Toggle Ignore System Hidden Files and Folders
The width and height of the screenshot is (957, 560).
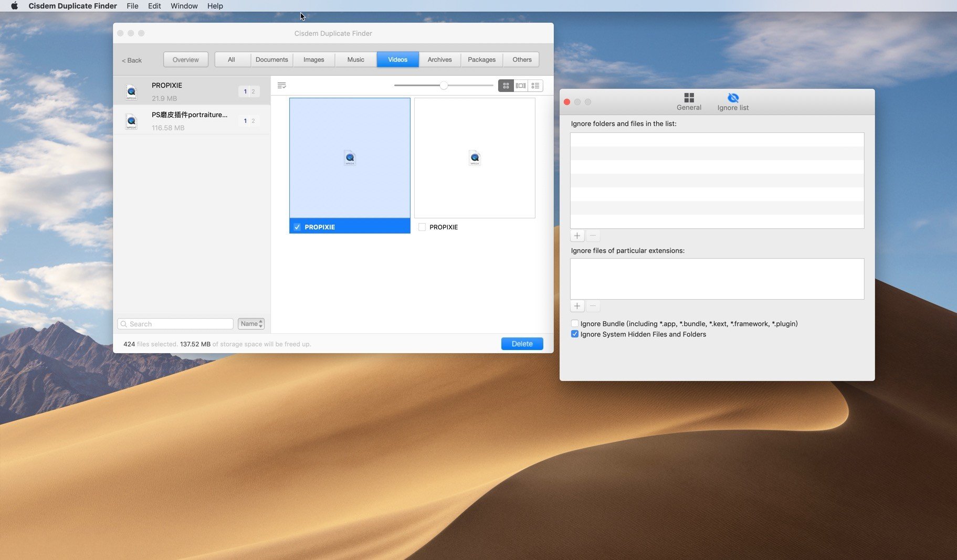click(x=575, y=334)
